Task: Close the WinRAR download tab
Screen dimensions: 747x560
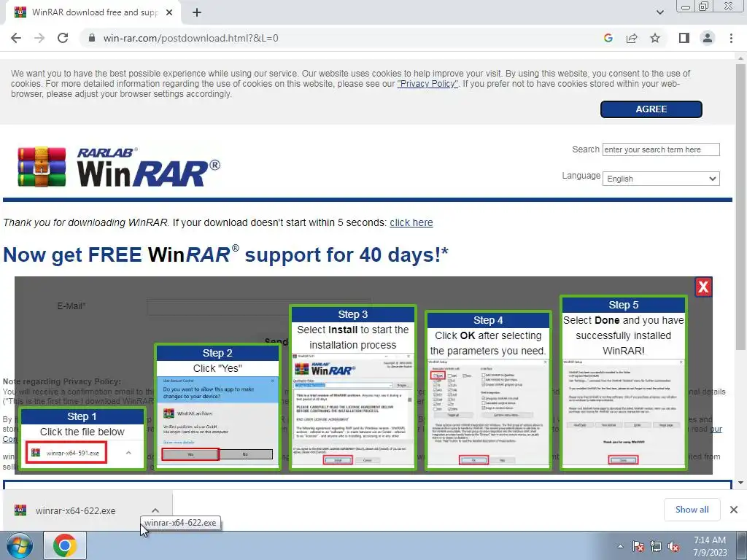Action: click(169, 13)
